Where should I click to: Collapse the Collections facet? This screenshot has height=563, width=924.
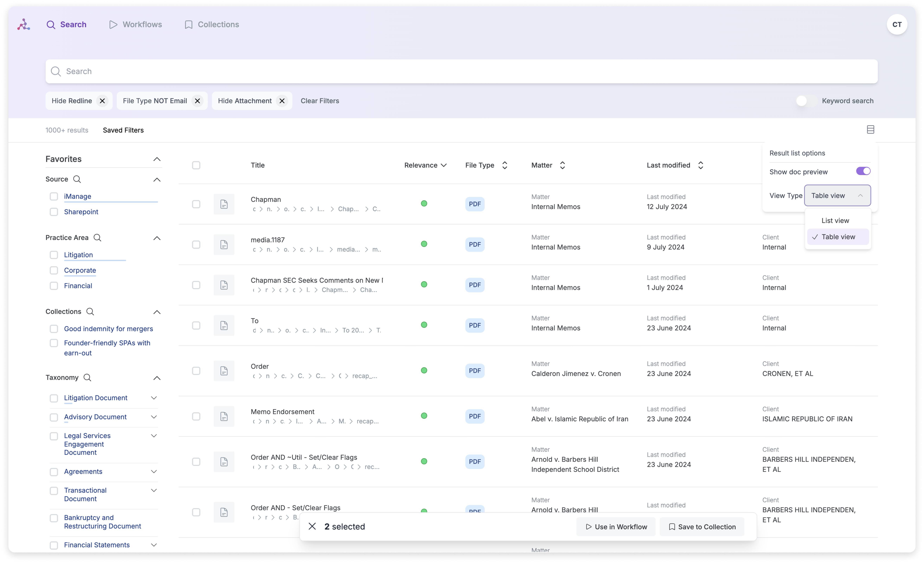coord(157,312)
